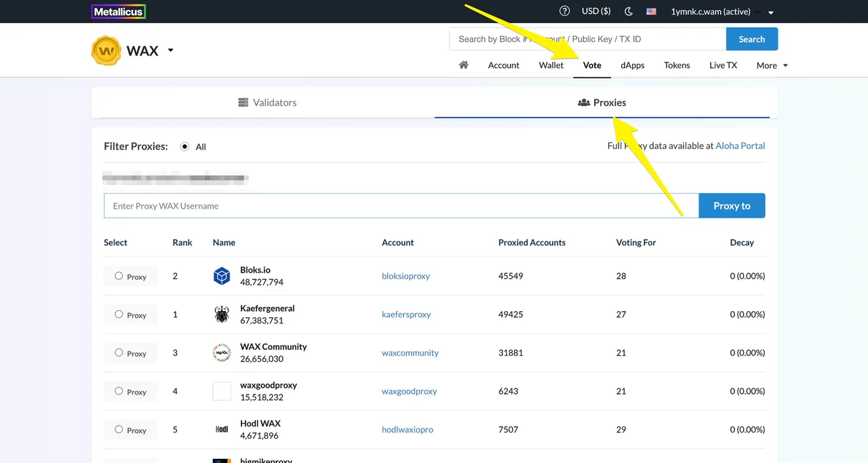
Task: Click the Proxy to button
Action: tap(732, 205)
